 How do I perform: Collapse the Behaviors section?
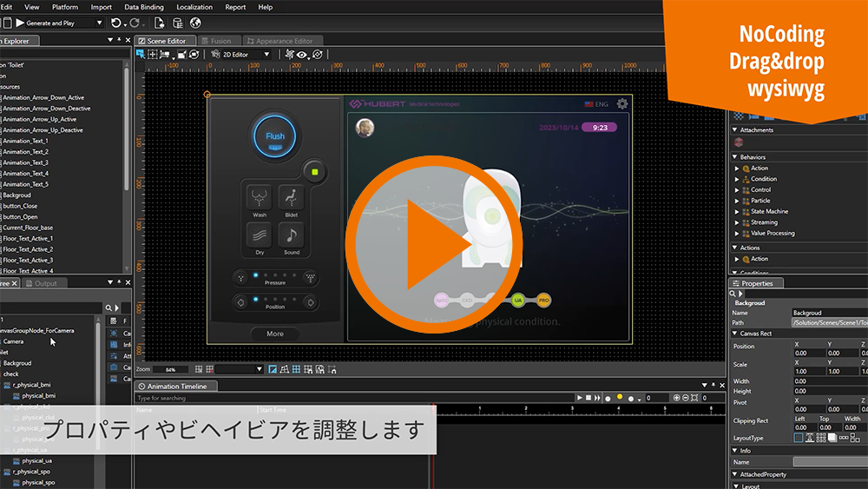(x=735, y=156)
